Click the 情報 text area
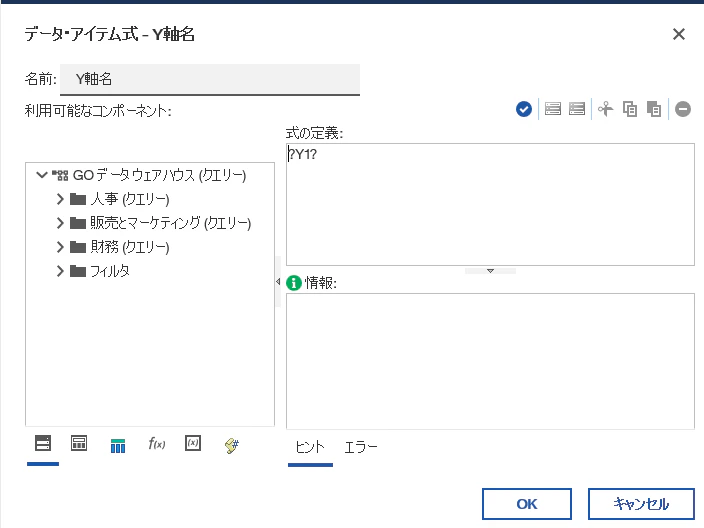The width and height of the screenshot is (704, 528). tap(490, 361)
